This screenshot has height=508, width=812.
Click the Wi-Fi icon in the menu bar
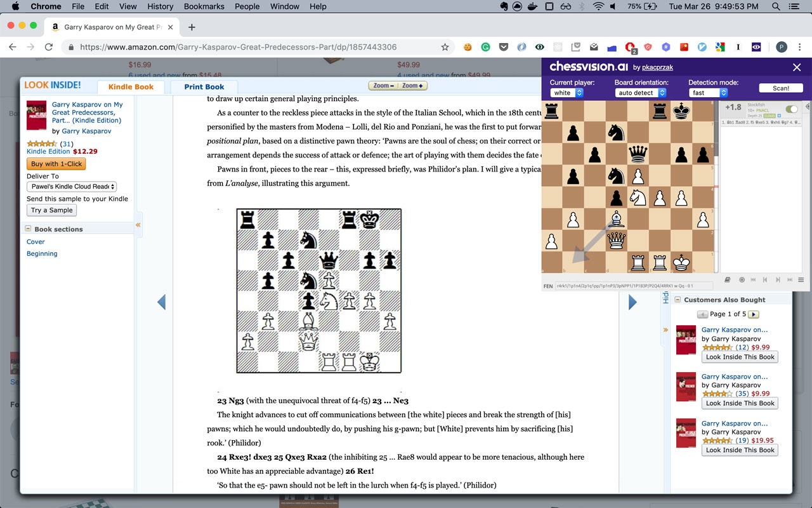[598, 6]
